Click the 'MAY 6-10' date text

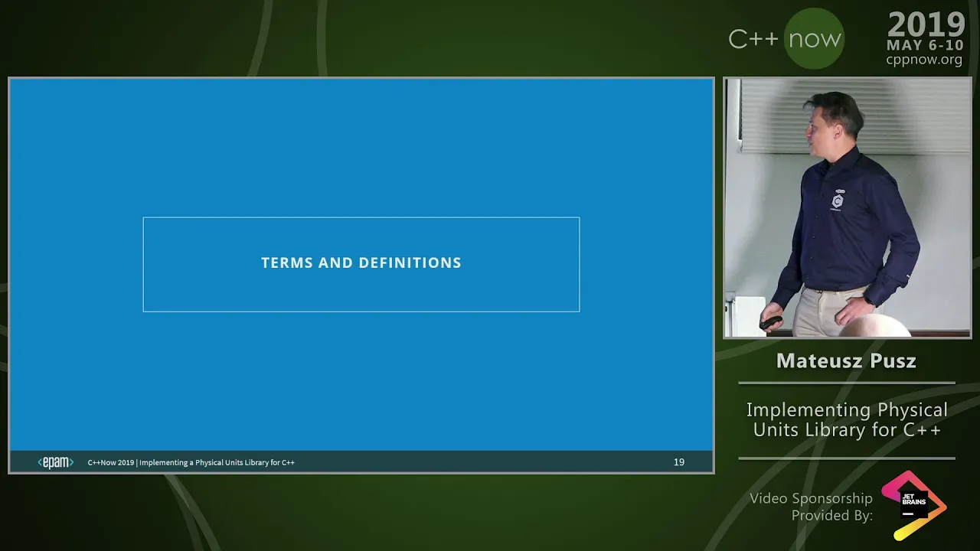(x=925, y=45)
